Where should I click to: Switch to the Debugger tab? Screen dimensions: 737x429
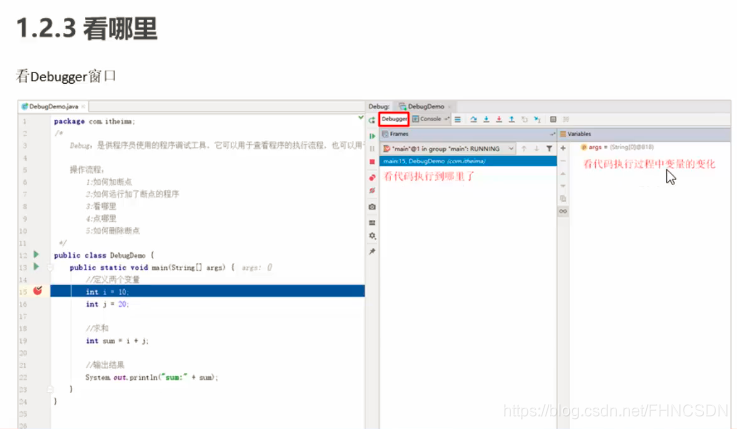tap(394, 119)
